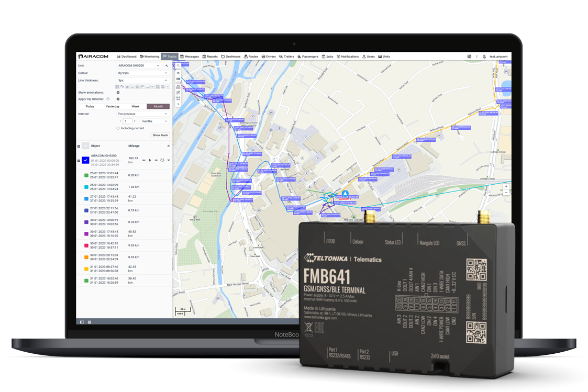Click the AIRACOM GH5200 track polygon icon
The image size is (588, 392).
(162, 160)
